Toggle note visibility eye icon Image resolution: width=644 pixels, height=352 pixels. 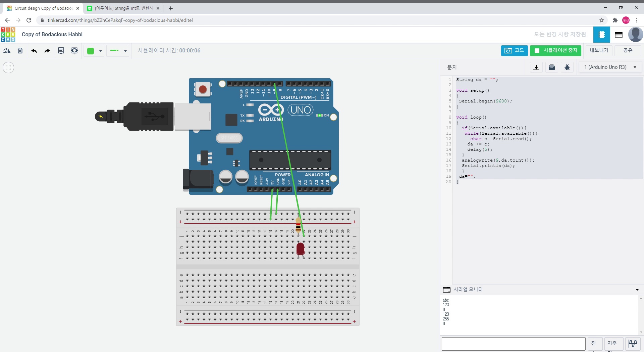pyautogui.click(x=74, y=51)
